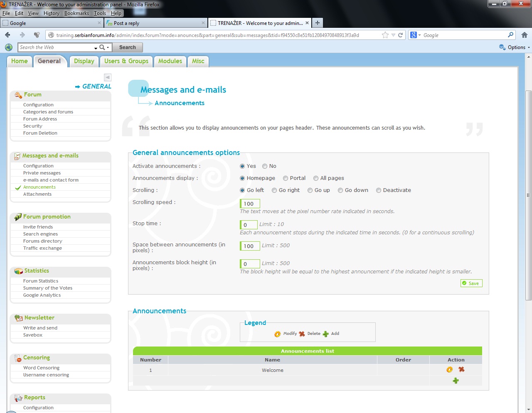The width and height of the screenshot is (532, 413).
Task: Open the Firefox home page icon
Action: (x=525, y=35)
